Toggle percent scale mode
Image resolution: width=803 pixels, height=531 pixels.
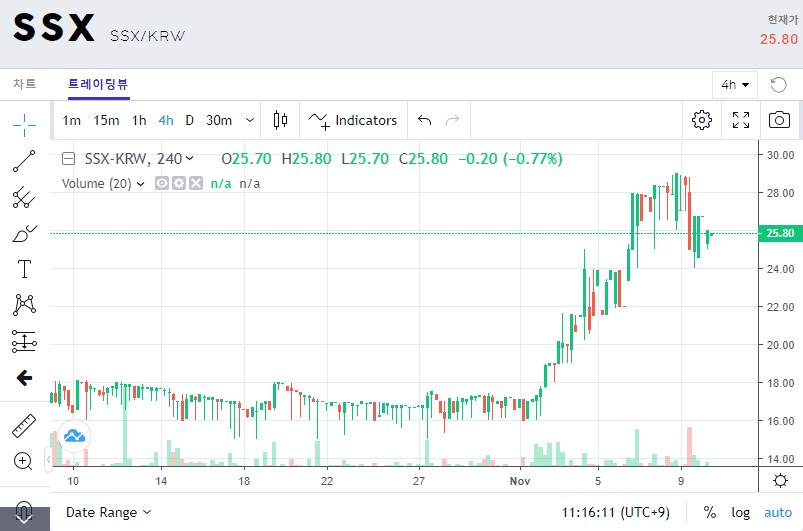click(710, 513)
